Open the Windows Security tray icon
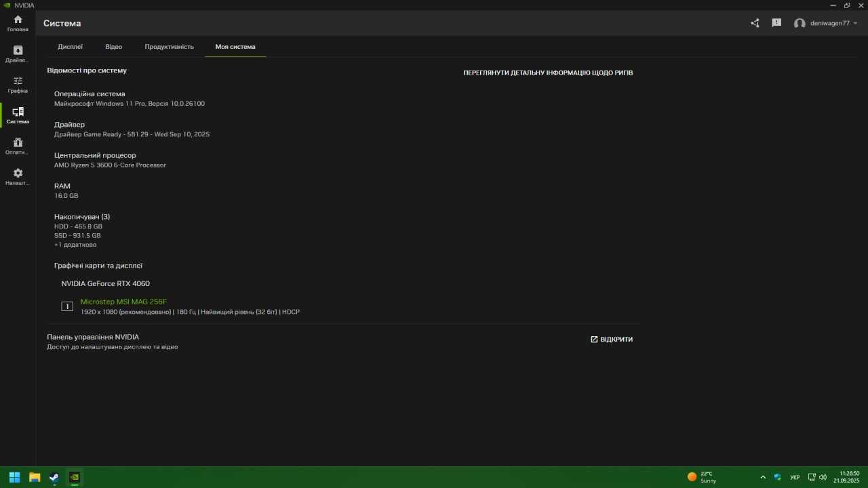Viewport: 868px width, 488px height. pos(778,477)
